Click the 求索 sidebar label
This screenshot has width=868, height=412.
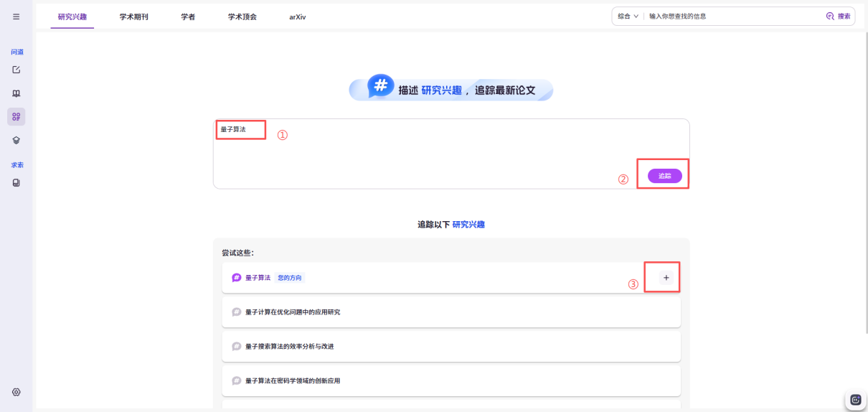pyautogui.click(x=16, y=165)
